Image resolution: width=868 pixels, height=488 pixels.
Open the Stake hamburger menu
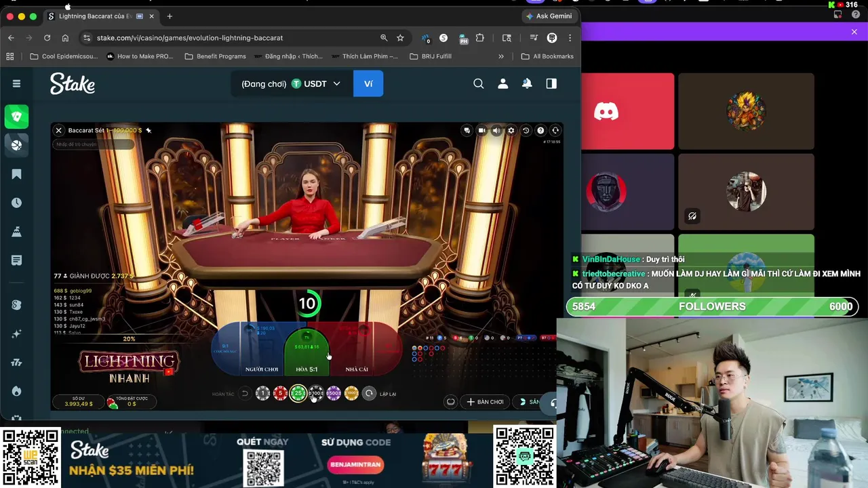[16, 83]
